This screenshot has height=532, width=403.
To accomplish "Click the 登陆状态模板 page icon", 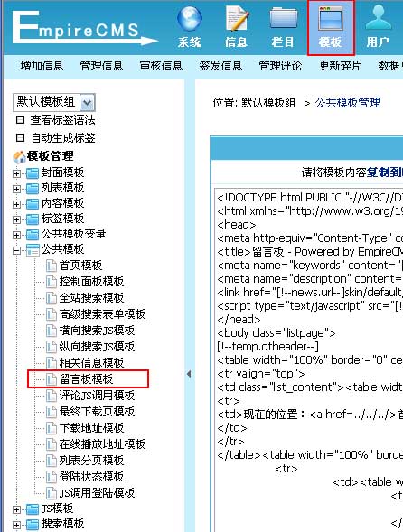I will [52, 477].
